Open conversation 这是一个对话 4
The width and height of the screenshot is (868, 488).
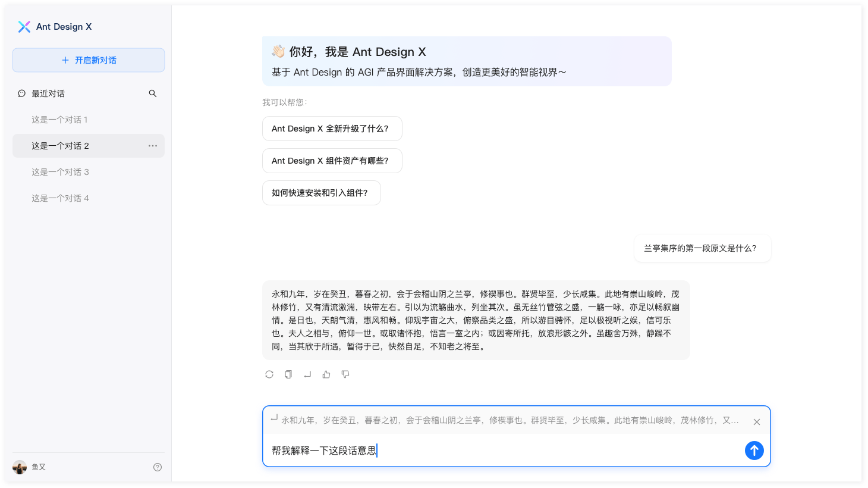pyautogui.click(x=89, y=198)
